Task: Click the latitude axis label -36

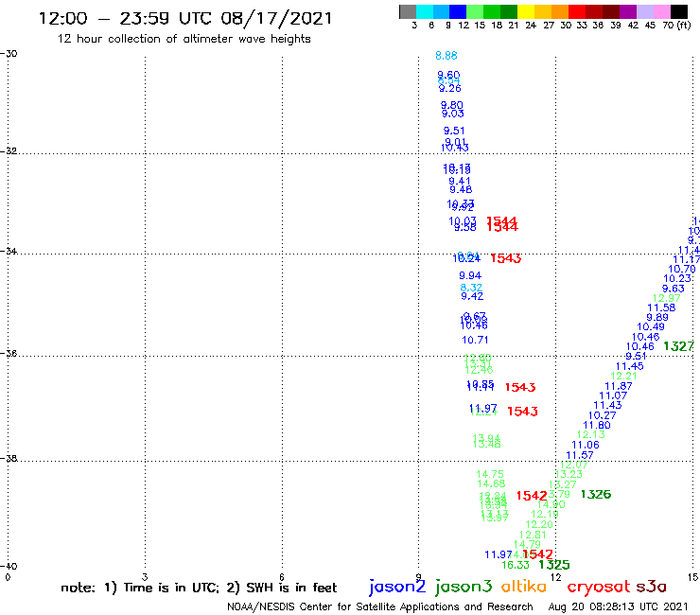Action: click(9, 353)
